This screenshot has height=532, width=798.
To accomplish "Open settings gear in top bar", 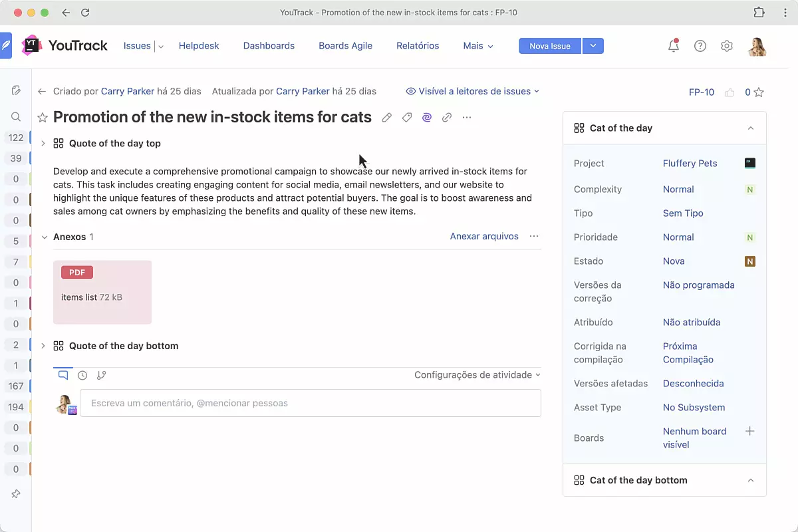I will [727, 46].
